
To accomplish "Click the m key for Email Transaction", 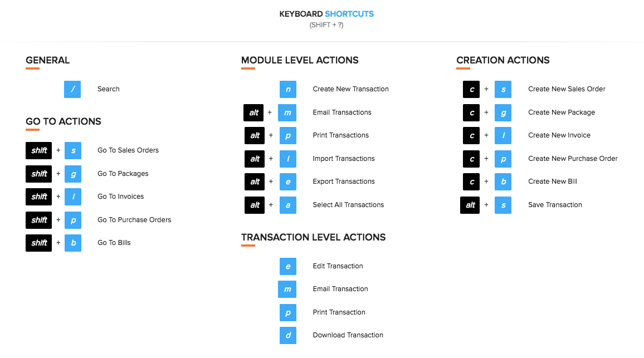I will (x=288, y=289).
